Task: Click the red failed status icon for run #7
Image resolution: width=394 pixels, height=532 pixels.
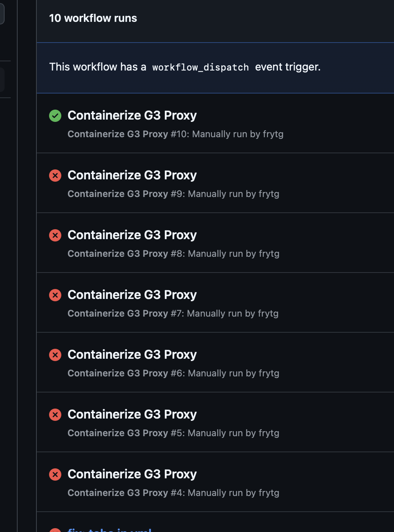Action: [x=55, y=295]
